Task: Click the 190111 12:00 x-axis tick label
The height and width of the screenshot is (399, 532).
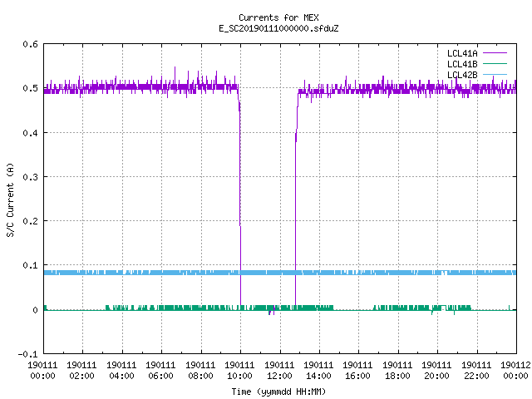Action: click(x=279, y=371)
